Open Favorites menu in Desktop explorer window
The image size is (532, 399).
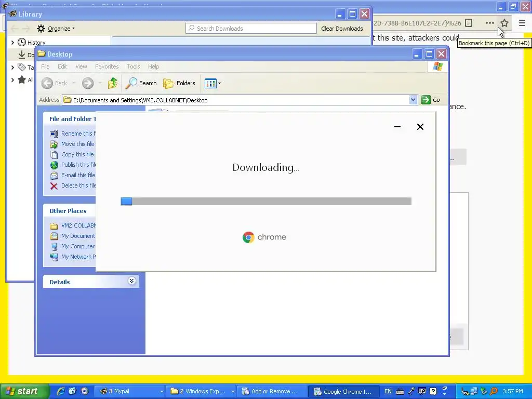[x=107, y=66]
